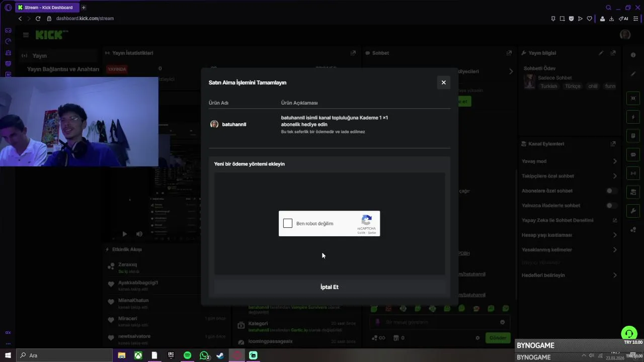Click the KICK logo

(51, 35)
